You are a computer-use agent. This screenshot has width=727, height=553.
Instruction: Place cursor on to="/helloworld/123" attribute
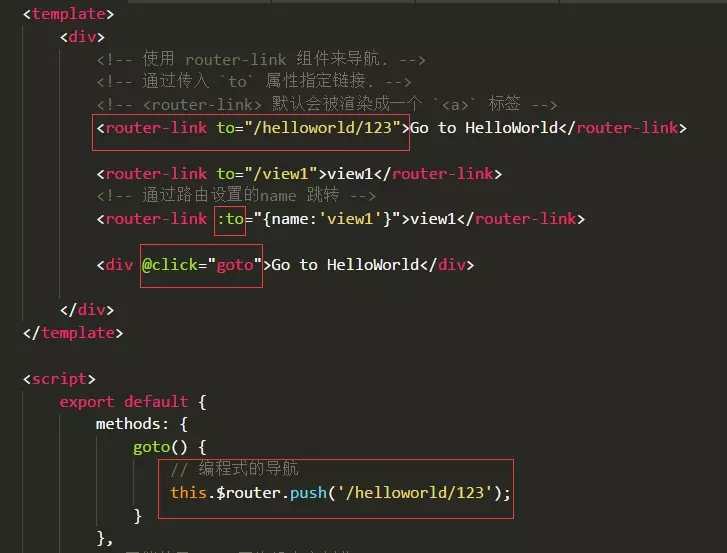coord(308,127)
